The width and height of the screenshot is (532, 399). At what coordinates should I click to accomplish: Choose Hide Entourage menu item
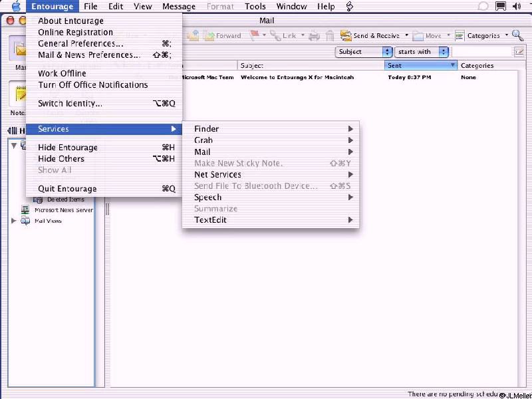[x=104, y=148]
